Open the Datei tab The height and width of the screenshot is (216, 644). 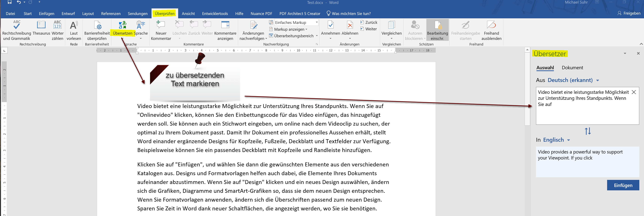coord(10,13)
